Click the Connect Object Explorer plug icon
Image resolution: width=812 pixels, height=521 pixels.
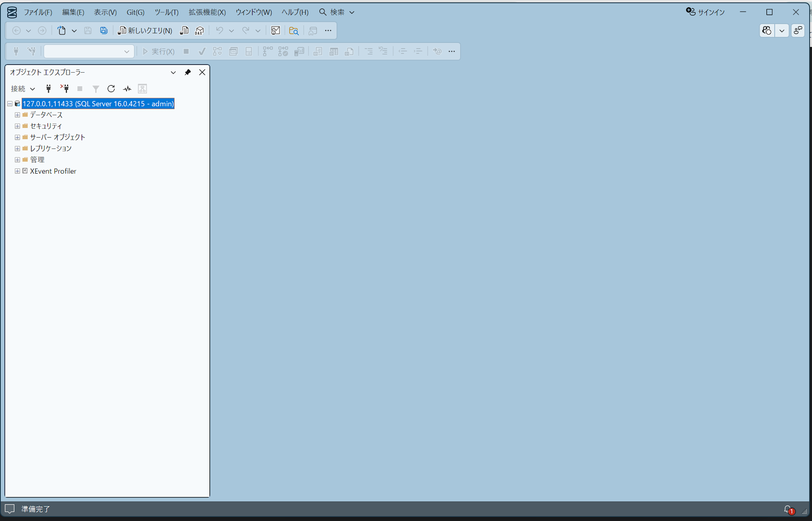48,88
